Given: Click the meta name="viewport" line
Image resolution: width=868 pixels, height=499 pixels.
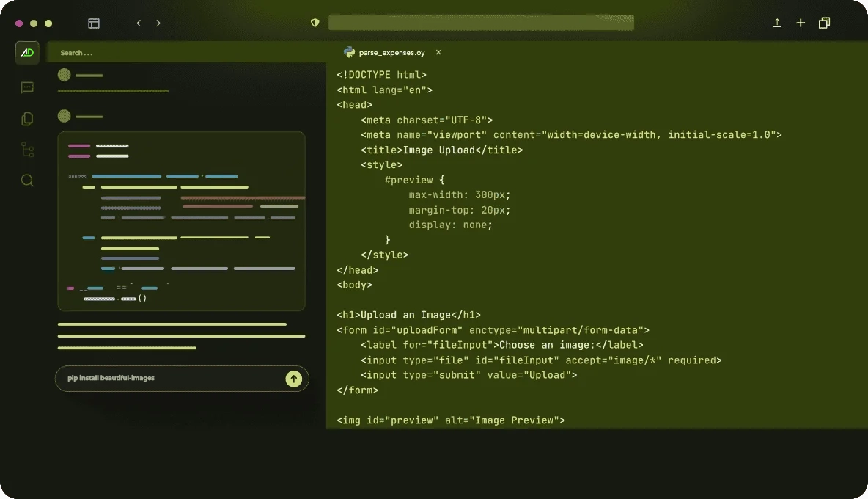Looking at the screenshot, I should (x=571, y=134).
